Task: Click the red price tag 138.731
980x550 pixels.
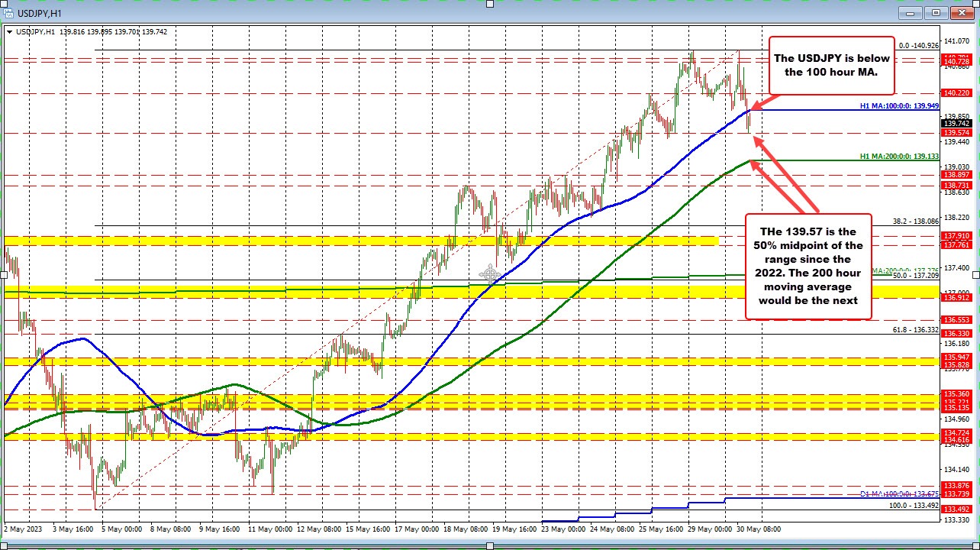Action: [x=956, y=185]
